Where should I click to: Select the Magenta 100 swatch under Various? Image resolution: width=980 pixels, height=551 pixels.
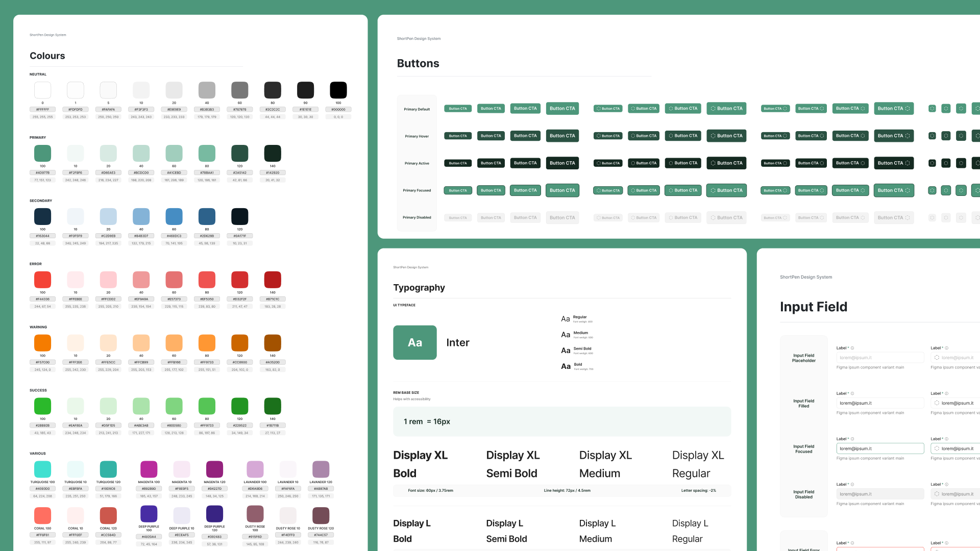[149, 469]
